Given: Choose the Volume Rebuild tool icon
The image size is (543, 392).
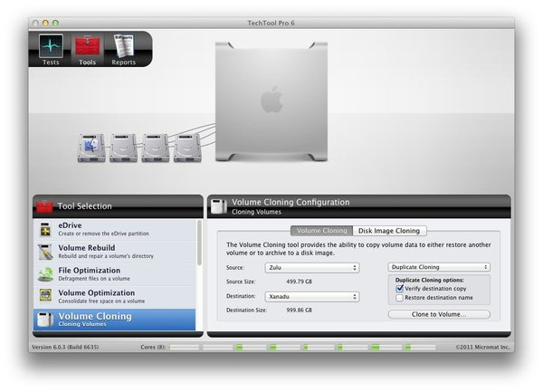Looking at the screenshot, I should (x=44, y=252).
